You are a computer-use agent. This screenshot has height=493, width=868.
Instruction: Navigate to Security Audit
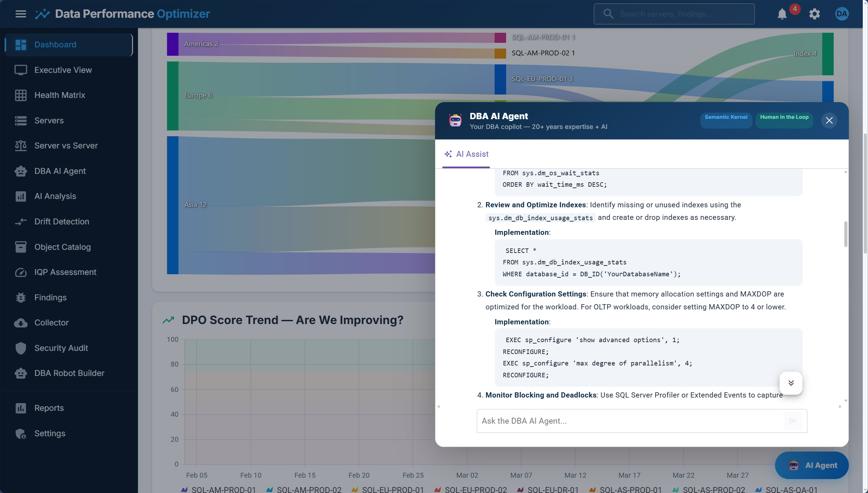pyautogui.click(x=61, y=348)
